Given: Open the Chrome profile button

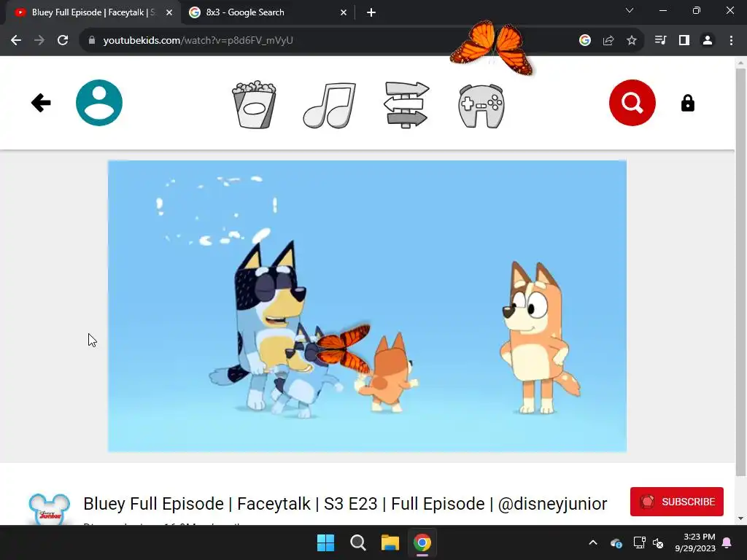Looking at the screenshot, I should point(708,41).
